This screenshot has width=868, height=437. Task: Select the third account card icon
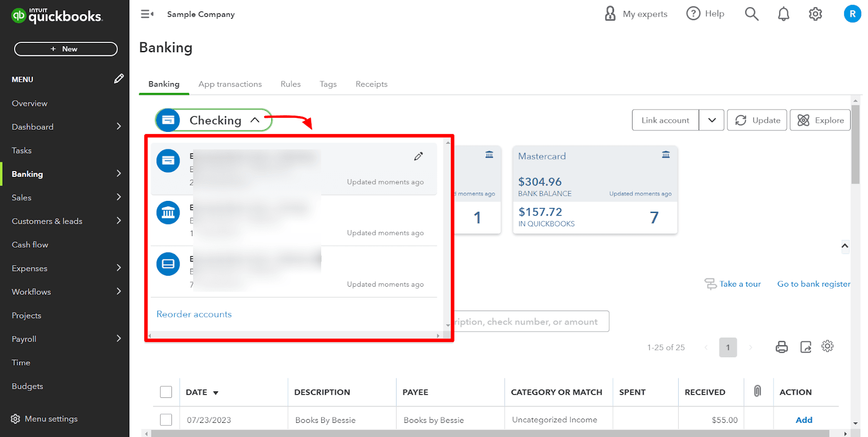[168, 264]
